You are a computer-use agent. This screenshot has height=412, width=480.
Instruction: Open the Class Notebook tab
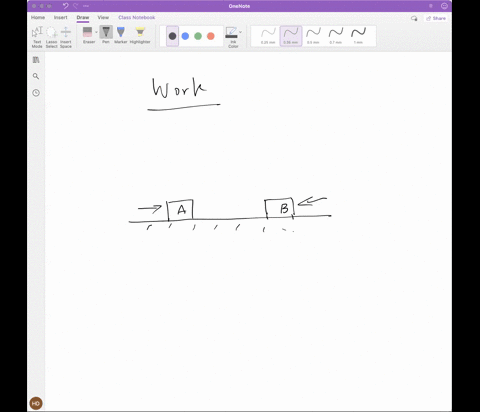tap(137, 17)
